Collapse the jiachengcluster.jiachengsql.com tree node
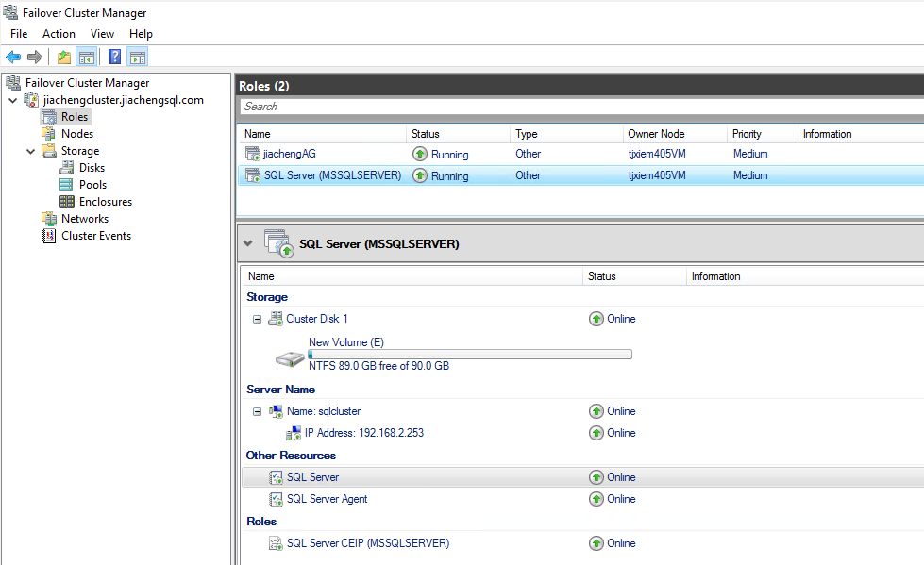The image size is (924, 565). click(x=12, y=100)
